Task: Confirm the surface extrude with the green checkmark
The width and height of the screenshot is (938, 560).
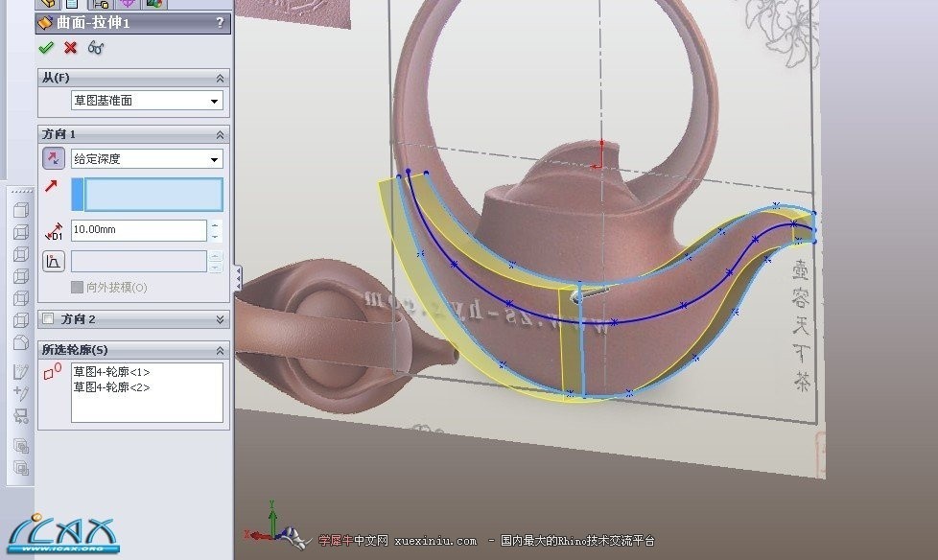Action: [46, 48]
